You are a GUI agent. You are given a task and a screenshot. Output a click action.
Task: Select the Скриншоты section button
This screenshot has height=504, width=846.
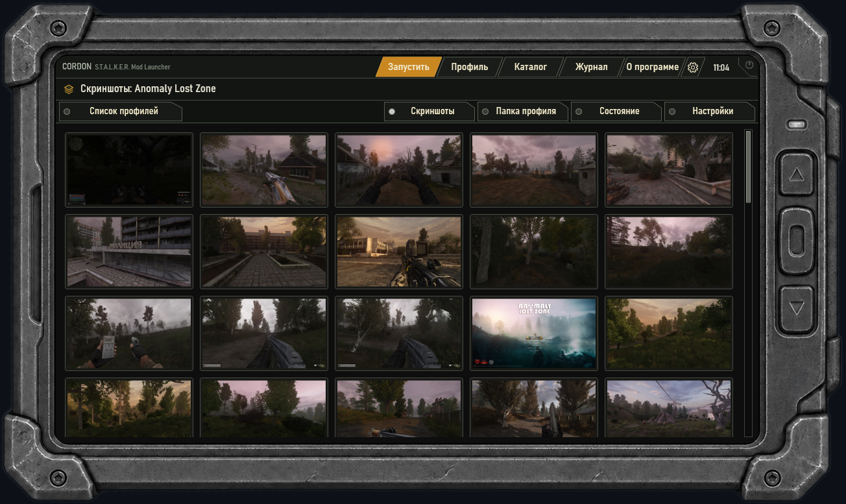tap(429, 111)
